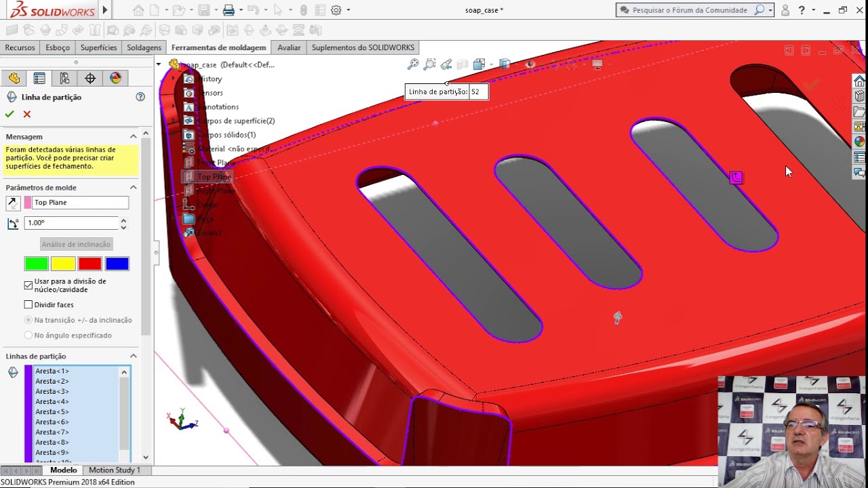868x488 pixels.
Task: Save the document with the disk icon
Action: tap(203, 10)
